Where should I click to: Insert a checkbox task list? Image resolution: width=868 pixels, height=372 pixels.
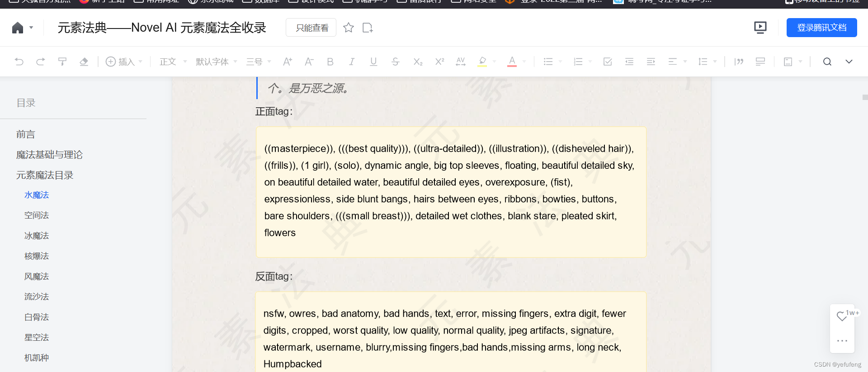pos(608,62)
